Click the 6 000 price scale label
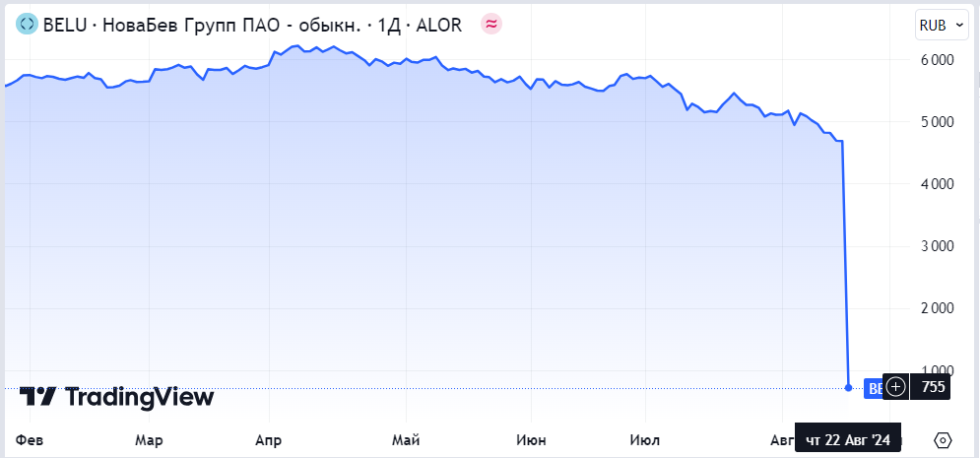The height and width of the screenshot is (458, 980). point(939,60)
